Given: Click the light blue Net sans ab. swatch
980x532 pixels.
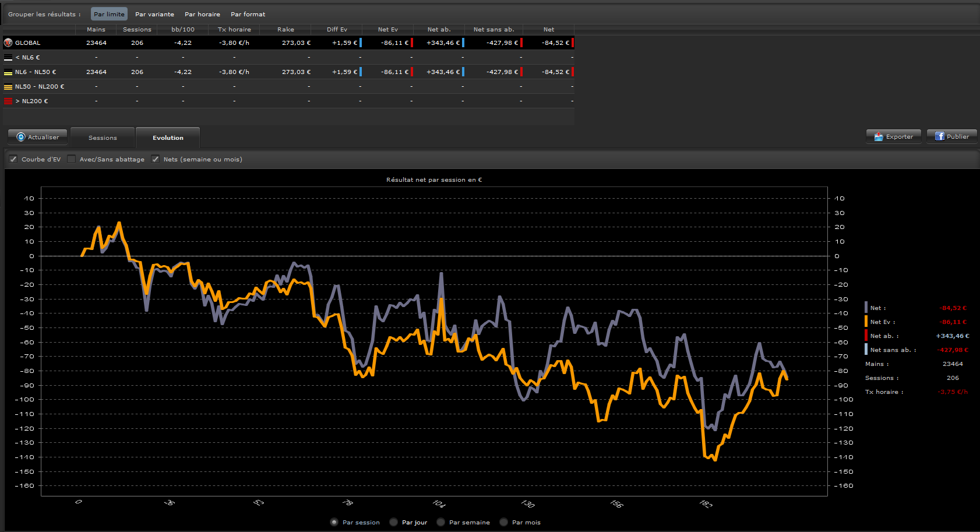Looking at the screenshot, I should 866,350.
